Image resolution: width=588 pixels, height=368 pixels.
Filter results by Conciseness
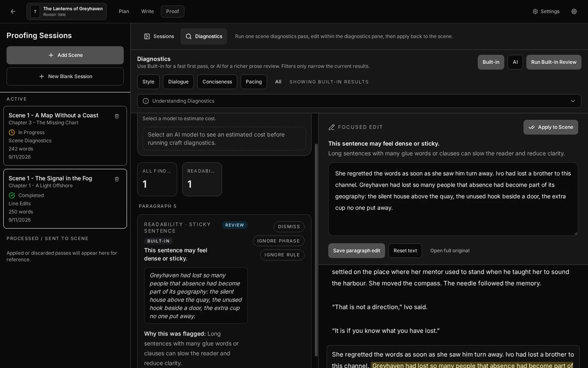[x=217, y=82]
